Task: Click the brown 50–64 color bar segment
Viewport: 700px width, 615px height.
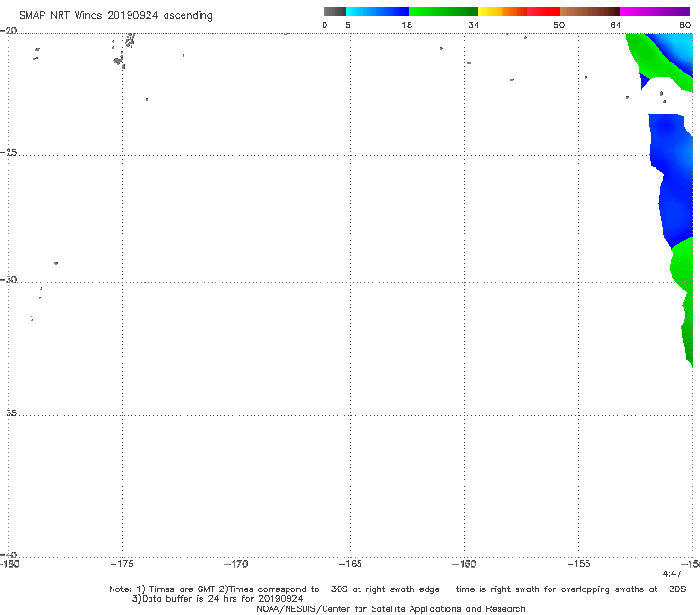Action: click(589, 11)
